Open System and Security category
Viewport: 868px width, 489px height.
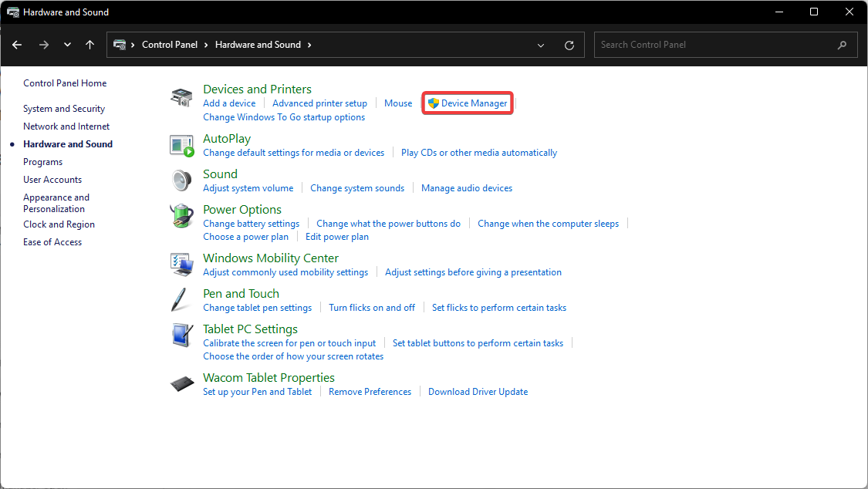coord(64,109)
